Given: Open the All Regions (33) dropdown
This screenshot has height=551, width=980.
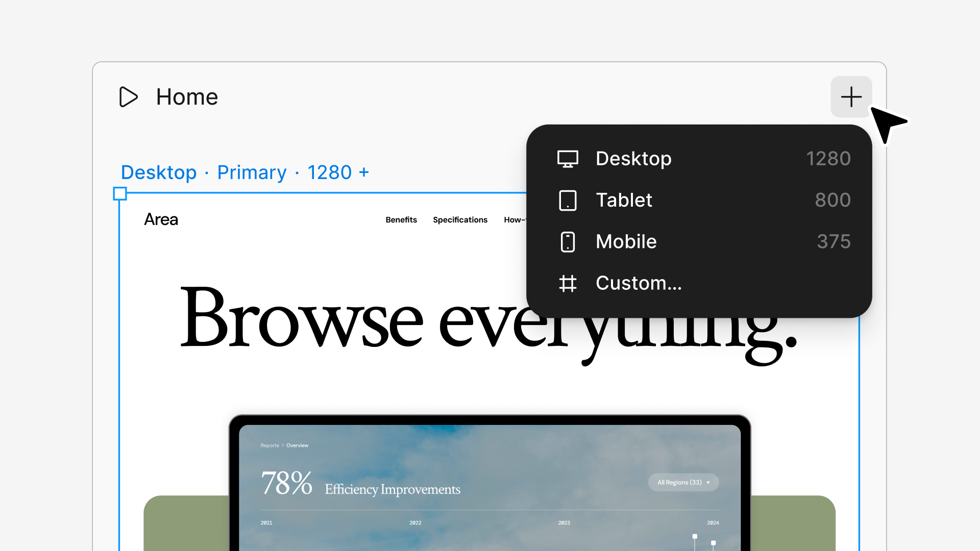Looking at the screenshot, I should pos(683,482).
